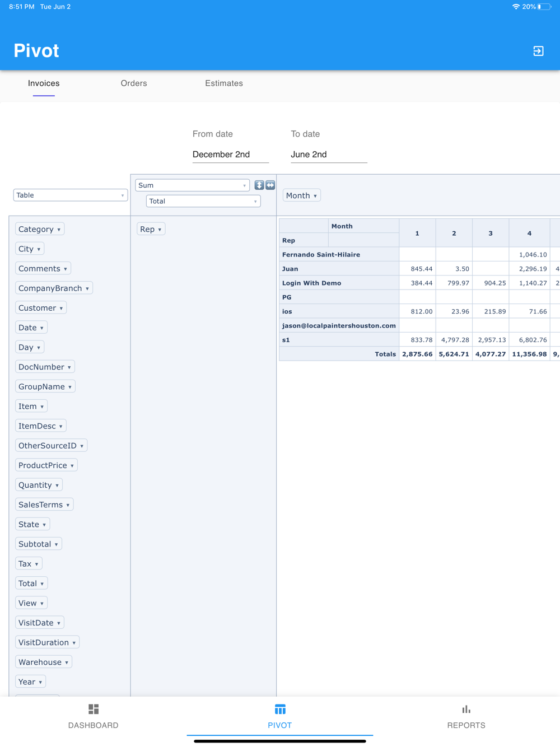This screenshot has width=560, height=747.
Task: Tap the logout icon in header
Action: 538,51
